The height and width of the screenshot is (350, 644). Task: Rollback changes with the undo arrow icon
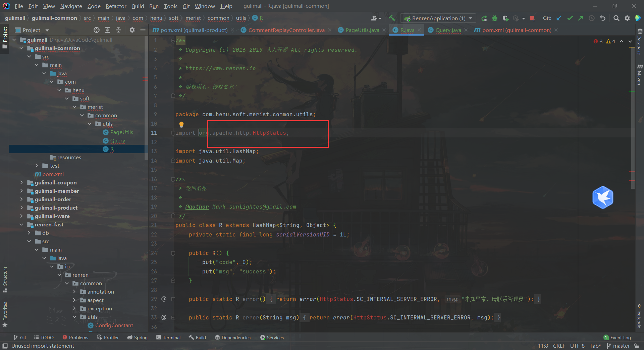pyautogui.click(x=603, y=18)
